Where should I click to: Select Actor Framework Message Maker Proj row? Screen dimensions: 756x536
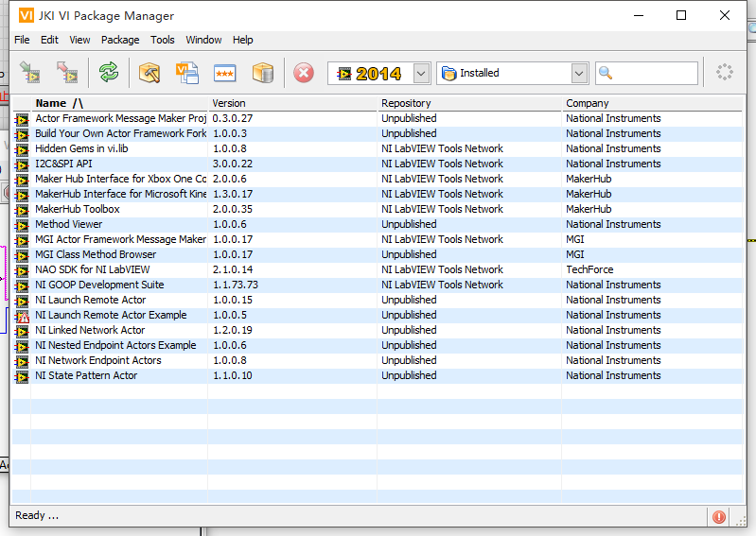(378, 118)
